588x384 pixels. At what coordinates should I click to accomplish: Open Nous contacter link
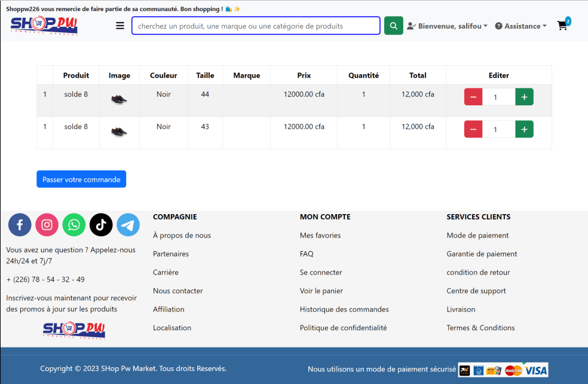(x=177, y=291)
